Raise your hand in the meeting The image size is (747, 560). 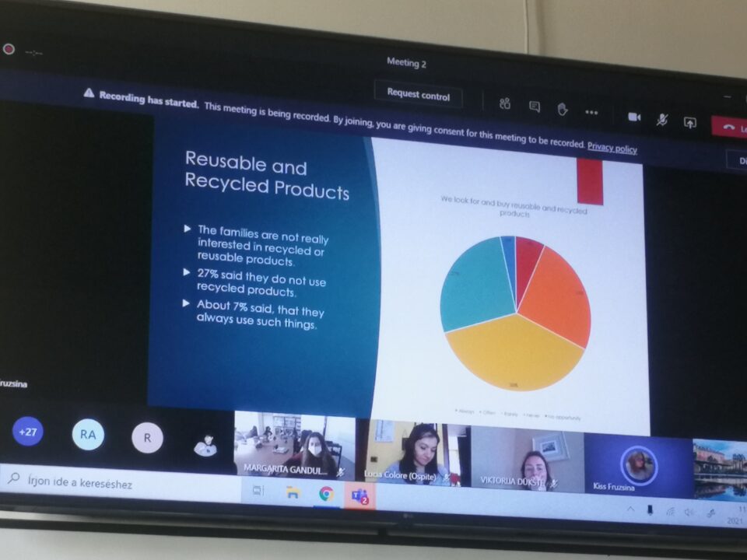[562, 109]
